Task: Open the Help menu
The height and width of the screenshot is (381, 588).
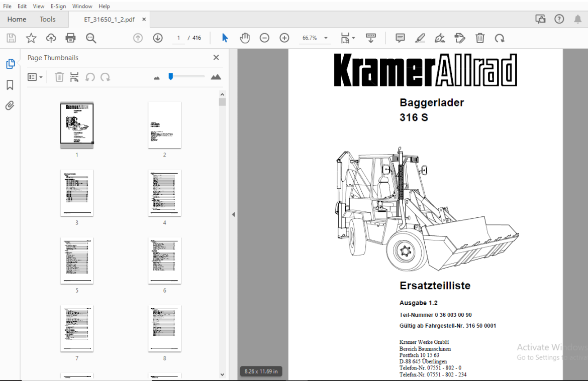Action: pos(104,6)
